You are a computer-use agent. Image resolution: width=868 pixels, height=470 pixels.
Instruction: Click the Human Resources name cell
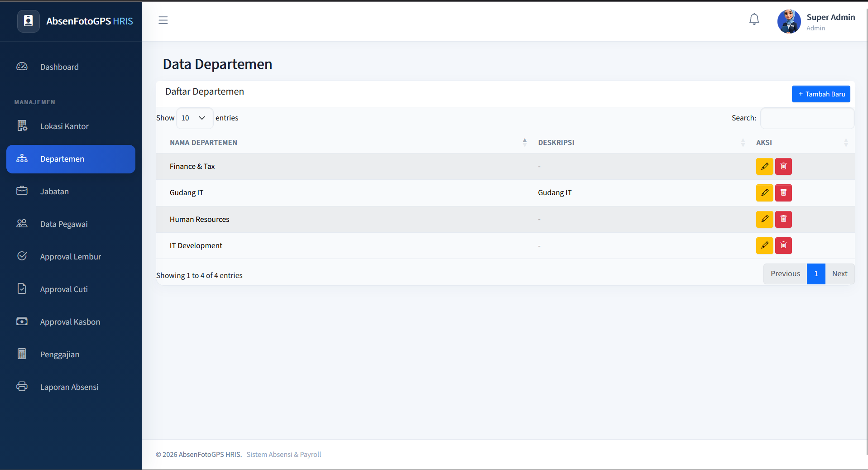pyautogui.click(x=344, y=219)
